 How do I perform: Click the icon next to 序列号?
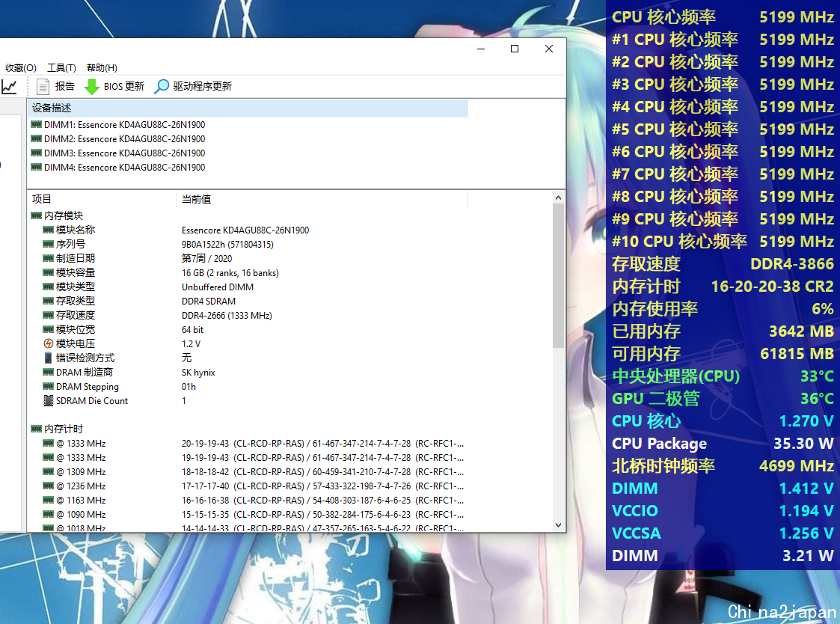point(48,244)
